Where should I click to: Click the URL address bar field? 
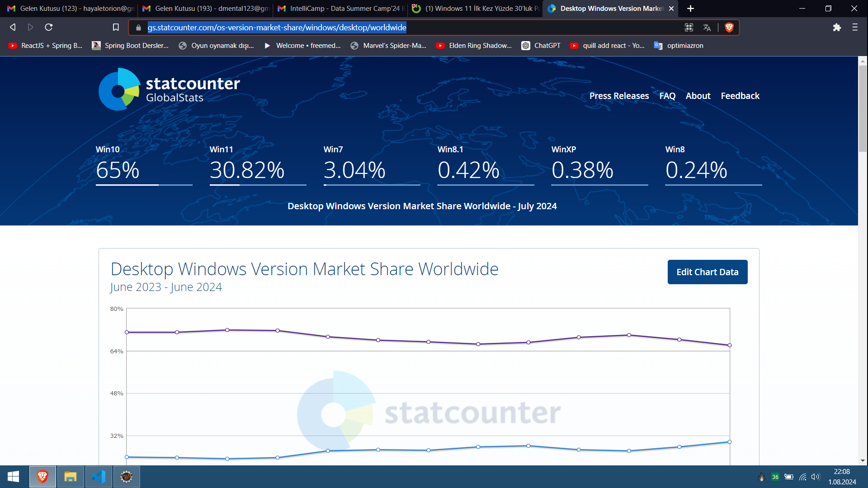click(407, 28)
